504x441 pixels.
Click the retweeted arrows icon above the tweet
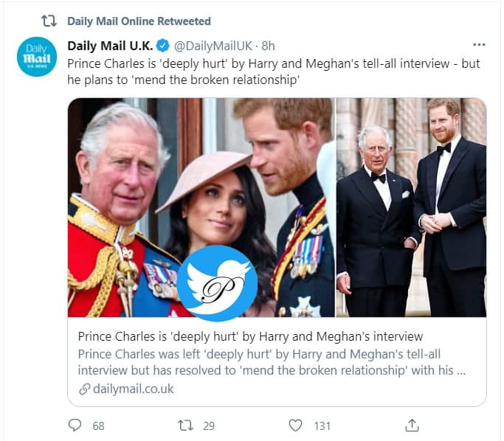(x=49, y=21)
